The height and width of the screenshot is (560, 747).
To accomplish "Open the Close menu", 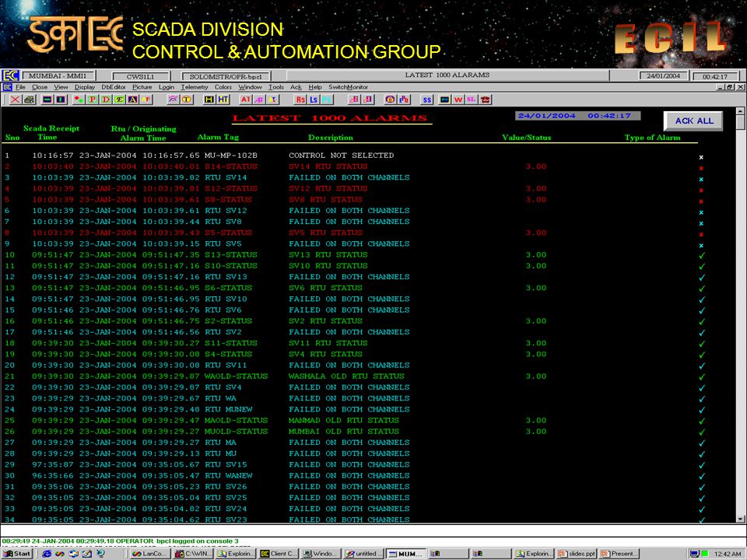I will 40,87.
